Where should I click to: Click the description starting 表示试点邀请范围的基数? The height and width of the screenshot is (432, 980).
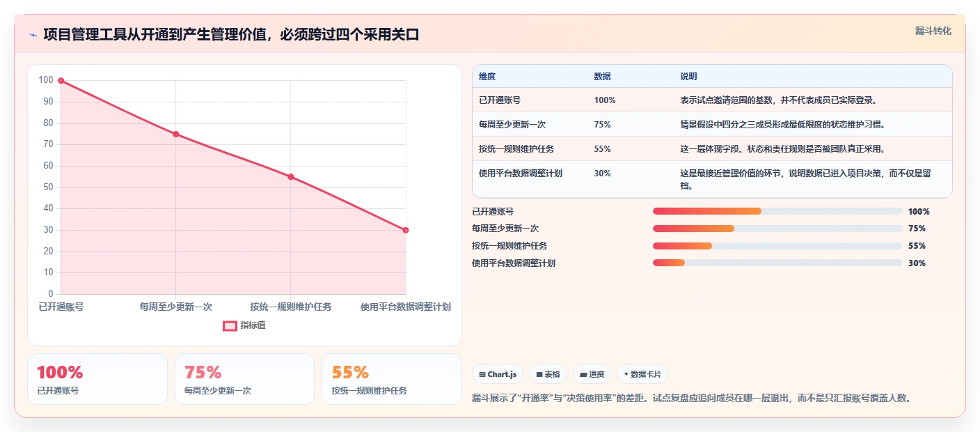(779, 100)
